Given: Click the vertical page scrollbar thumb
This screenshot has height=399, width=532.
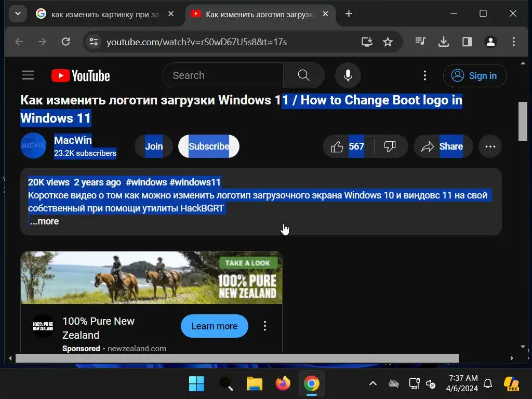Looking at the screenshot, I should pos(523,121).
